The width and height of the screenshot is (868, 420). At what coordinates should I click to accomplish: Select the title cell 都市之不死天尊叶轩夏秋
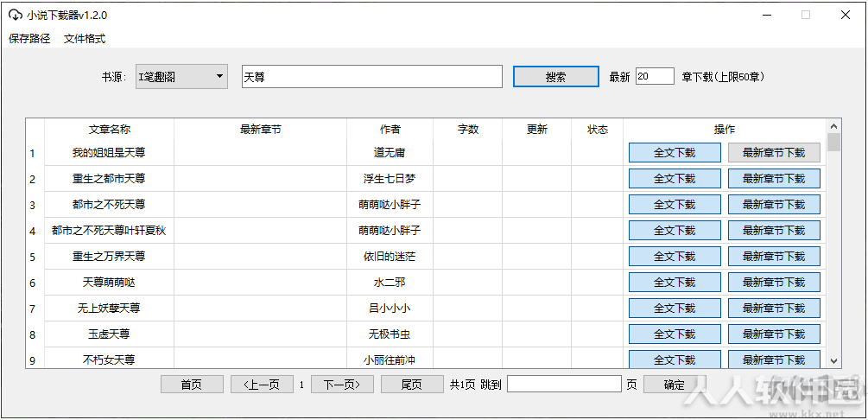[x=110, y=230]
